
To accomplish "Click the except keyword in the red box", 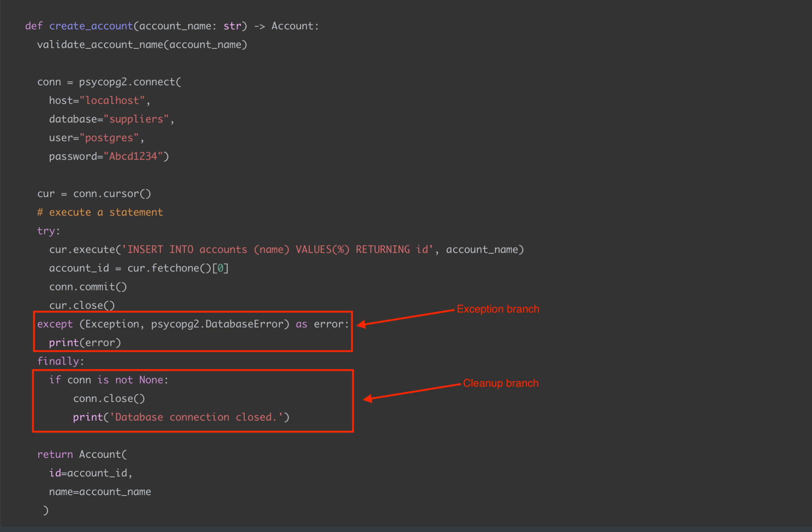I will point(55,324).
